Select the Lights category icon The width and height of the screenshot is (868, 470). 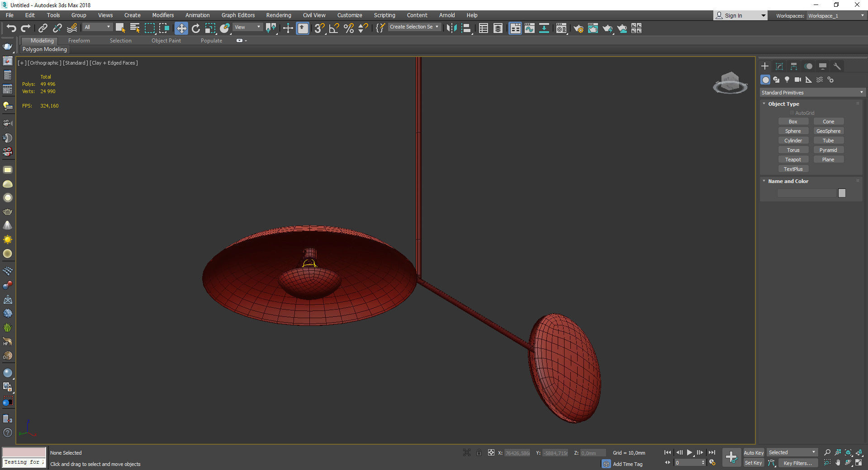787,80
